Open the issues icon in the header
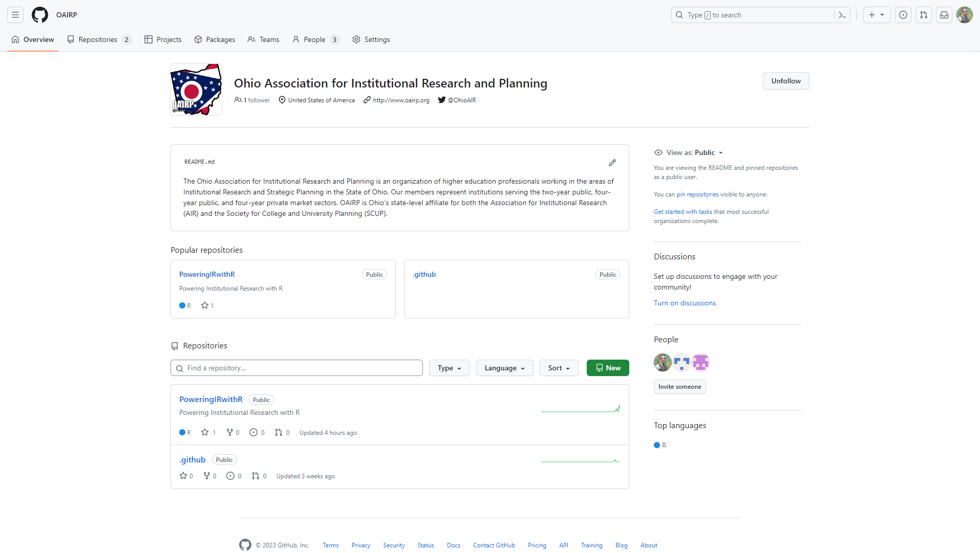 pyautogui.click(x=903, y=15)
